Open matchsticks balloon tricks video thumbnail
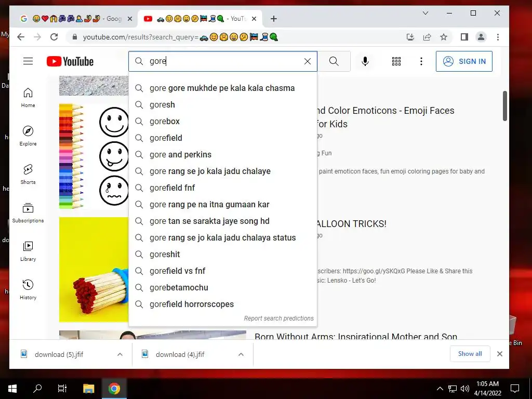 (94, 270)
